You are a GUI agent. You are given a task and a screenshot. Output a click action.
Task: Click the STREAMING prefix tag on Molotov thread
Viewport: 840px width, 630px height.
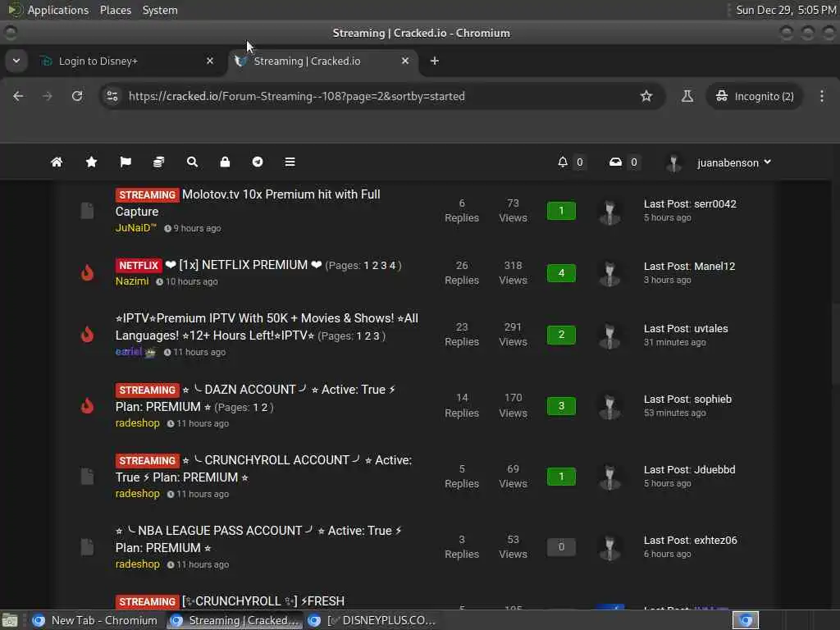(148, 194)
